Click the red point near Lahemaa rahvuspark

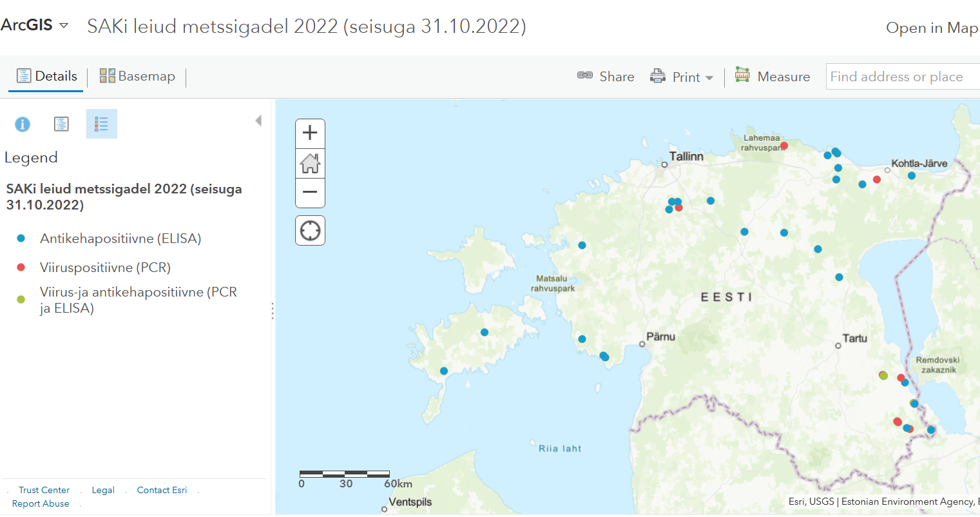point(784,146)
